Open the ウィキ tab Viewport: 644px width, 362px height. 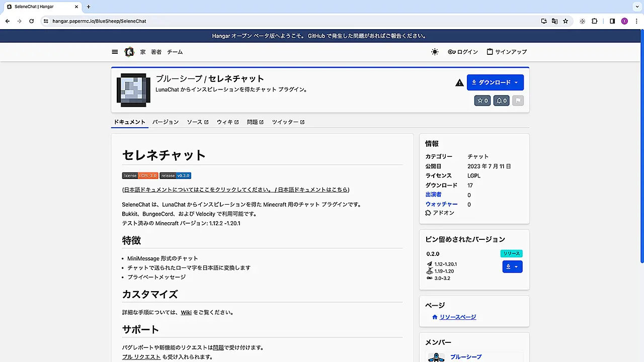coord(227,122)
